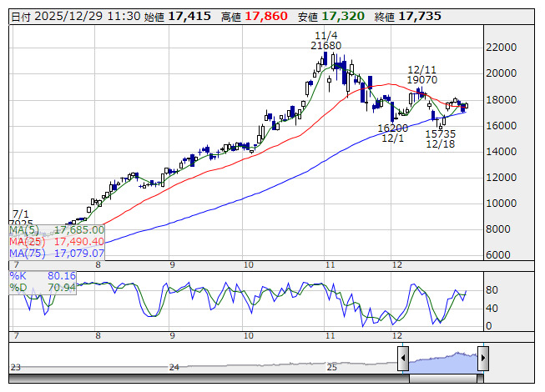The width and height of the screenshot is (545, 392).
Task: Click the highlighted blue range in overview
Action: [x=442, y=359]
